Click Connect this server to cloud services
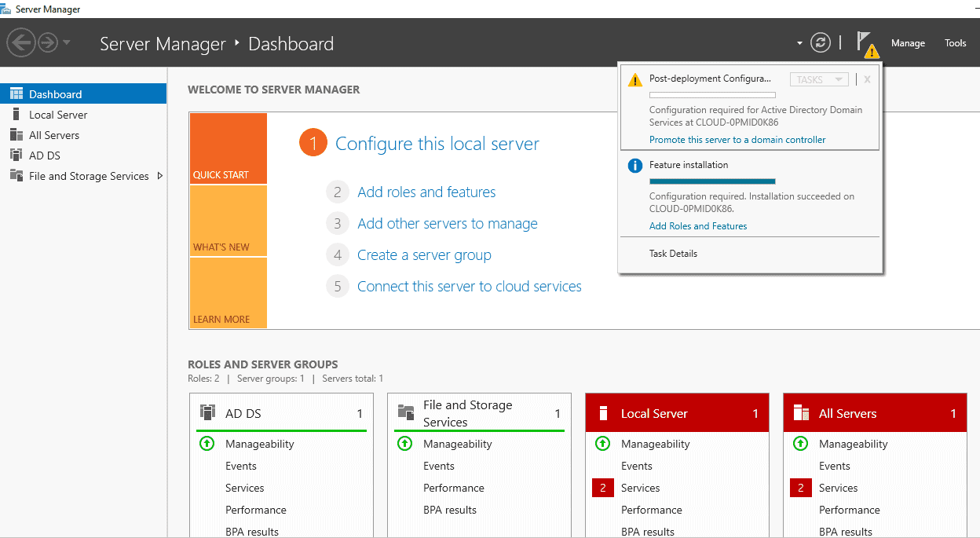 [470, 286]
